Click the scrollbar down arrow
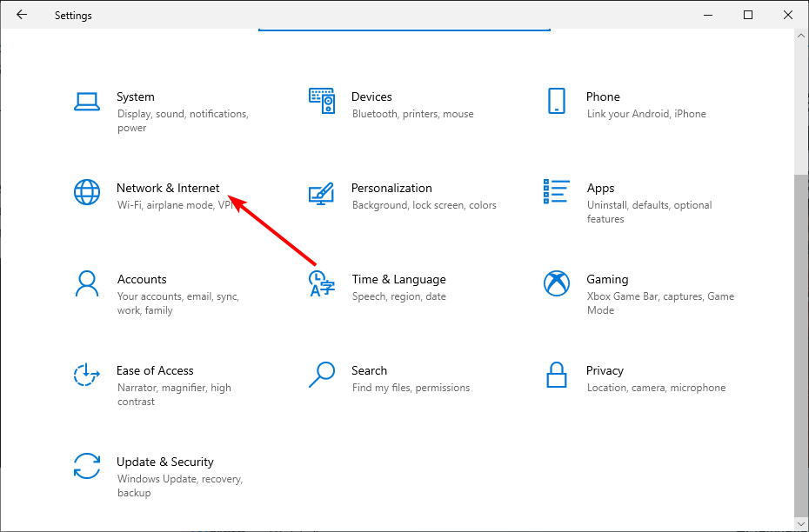This screenshot has width=809, height=532. (801, 524)
